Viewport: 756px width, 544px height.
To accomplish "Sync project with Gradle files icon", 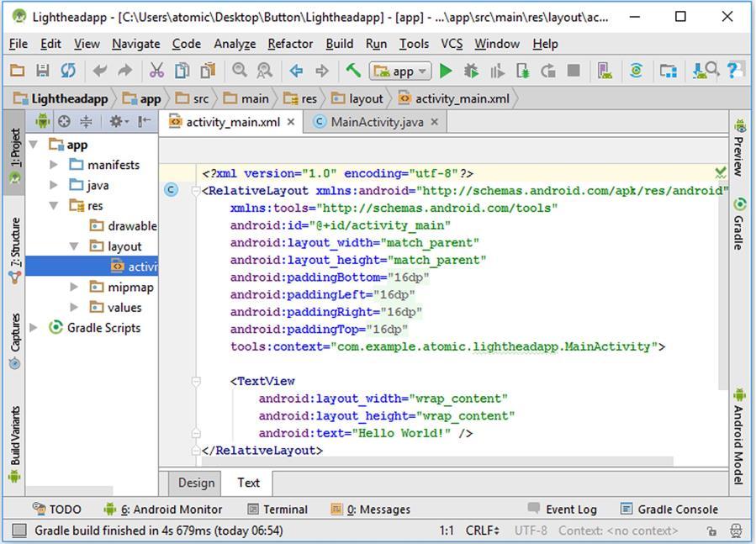I will [636, 71].
